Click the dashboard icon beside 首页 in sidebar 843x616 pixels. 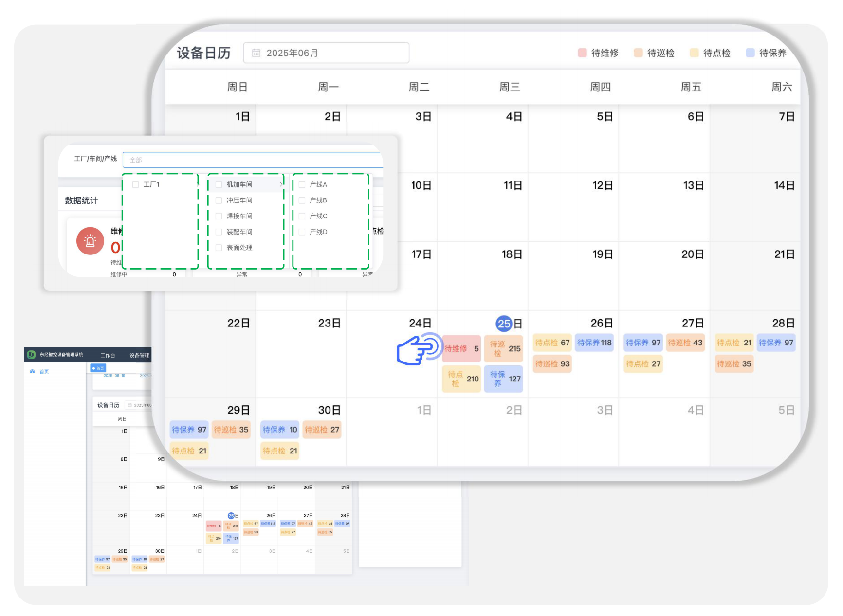click(33, 372)
